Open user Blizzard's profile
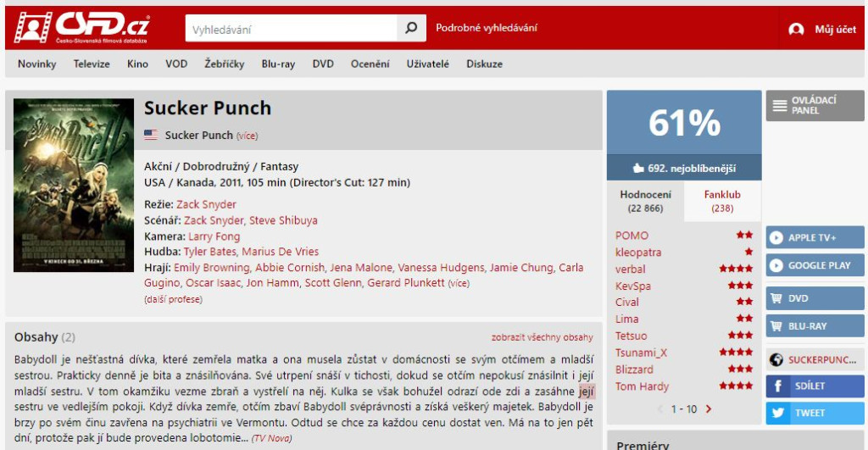Screen dimensions: 868x450 [x=634, y=369]
